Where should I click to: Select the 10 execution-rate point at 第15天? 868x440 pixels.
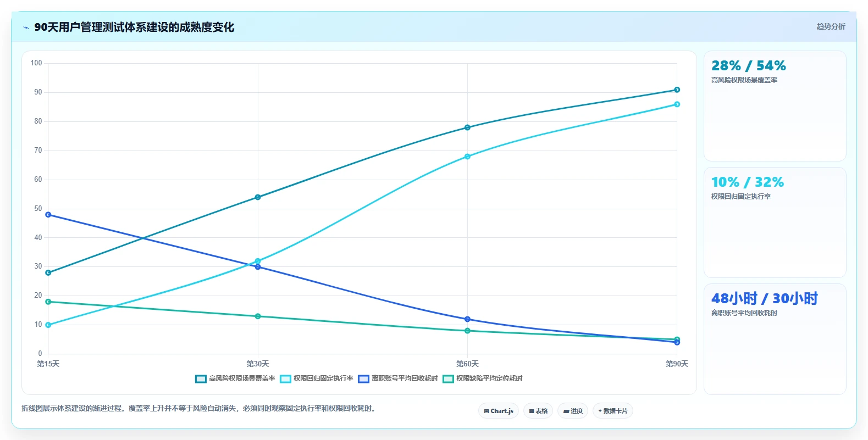(x=48, y=325)
